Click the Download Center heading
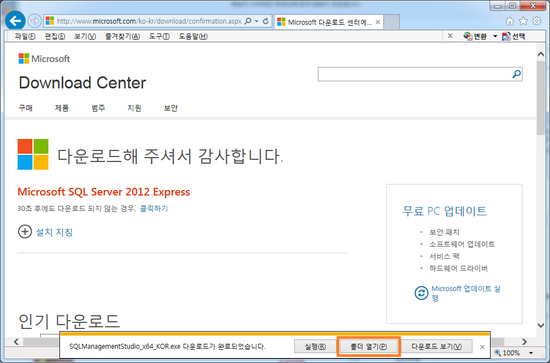The image size is (550, 363). 82,83
